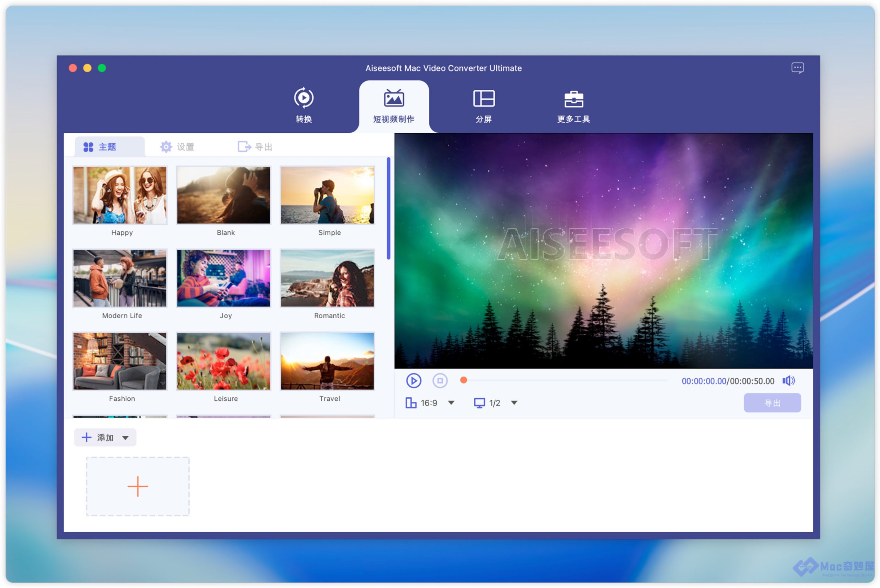Apply the Joy theme thumbnail

223,278
